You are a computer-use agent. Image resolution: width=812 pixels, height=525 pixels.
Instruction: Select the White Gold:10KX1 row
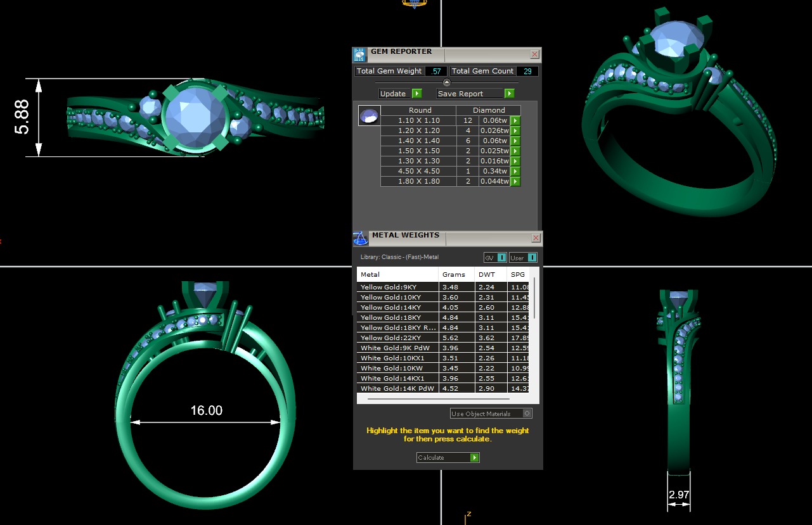(x=443, y=358)
